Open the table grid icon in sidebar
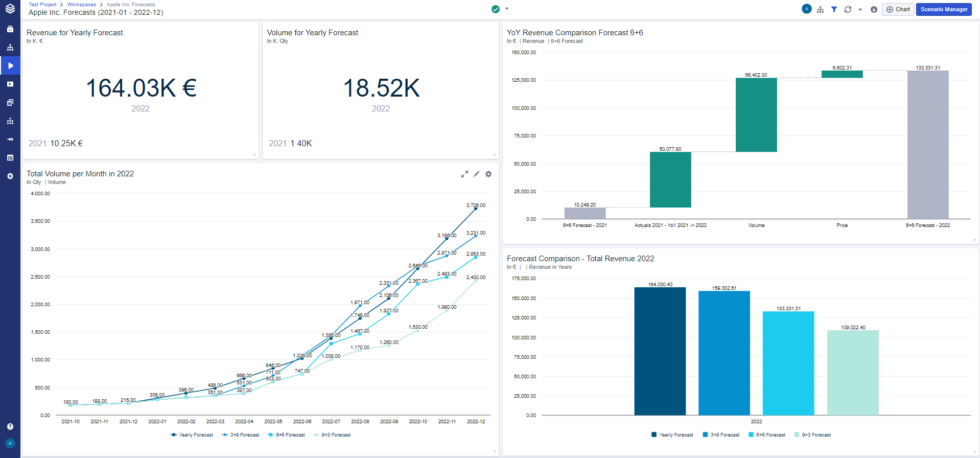 click(10, 157)
